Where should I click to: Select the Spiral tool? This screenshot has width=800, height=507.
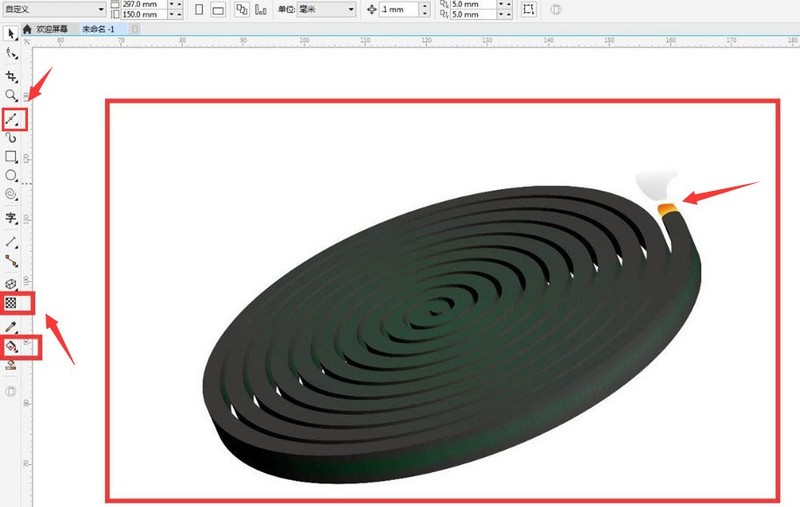(x=11, y=194)
